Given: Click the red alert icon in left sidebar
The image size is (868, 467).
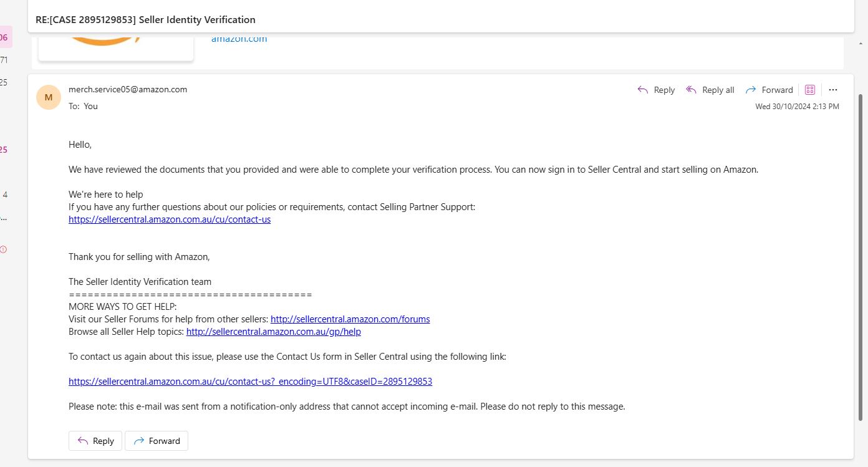Looking at the screenshot, I should [x=3, y=249].
